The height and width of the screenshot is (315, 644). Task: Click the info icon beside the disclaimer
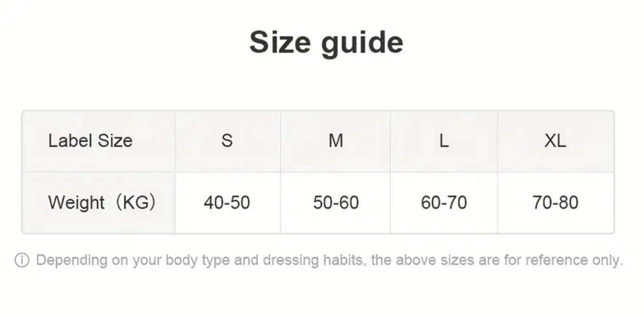(x=22, y=260)
